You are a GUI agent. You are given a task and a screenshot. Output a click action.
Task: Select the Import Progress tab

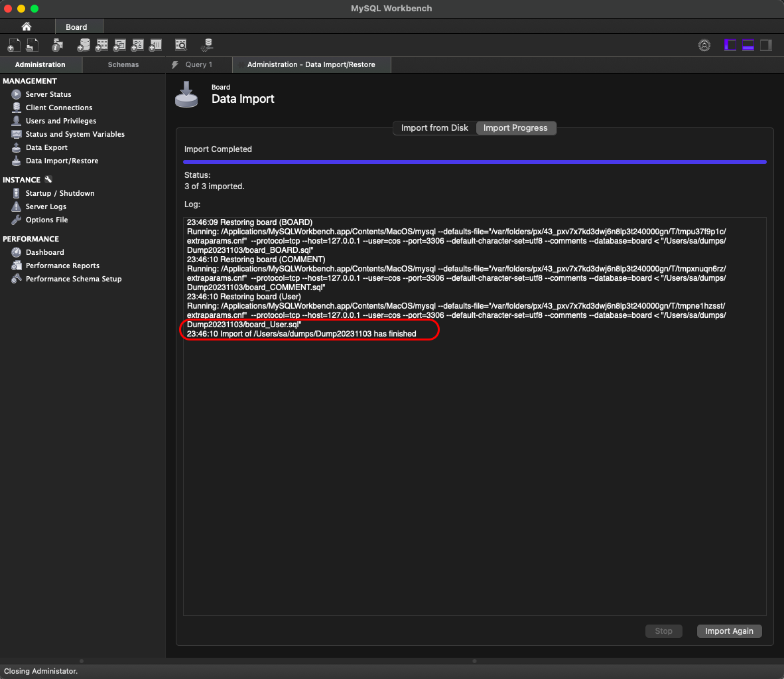click(515, 127)
